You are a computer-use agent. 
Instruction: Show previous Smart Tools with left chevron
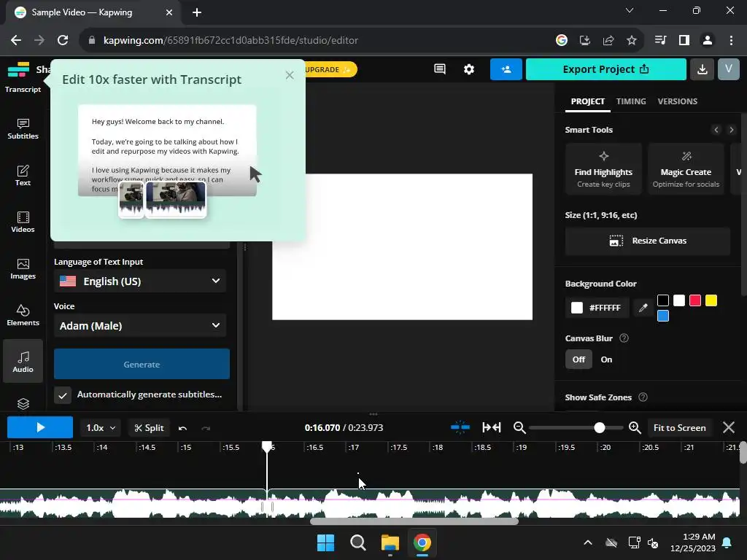[716, 130]
